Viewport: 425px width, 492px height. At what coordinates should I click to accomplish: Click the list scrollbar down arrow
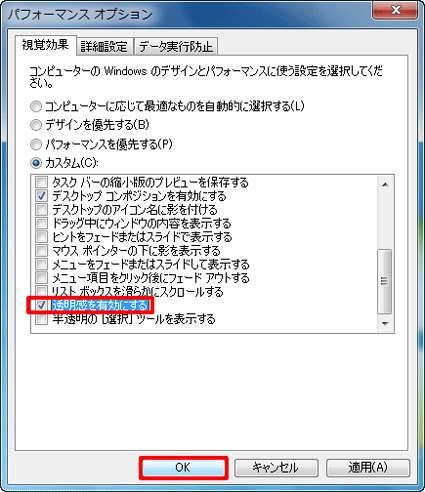click(385, 323)
